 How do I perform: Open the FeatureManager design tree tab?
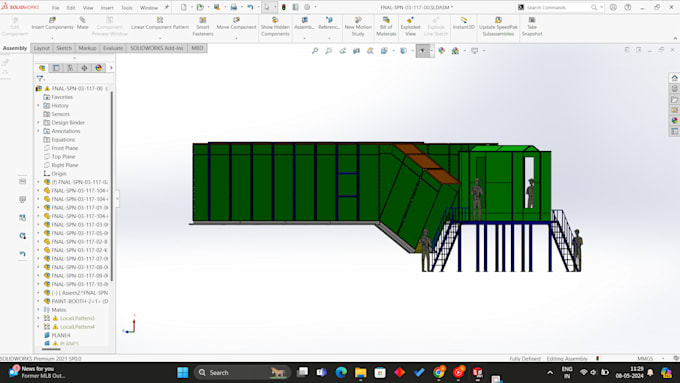tap(42, 68)
